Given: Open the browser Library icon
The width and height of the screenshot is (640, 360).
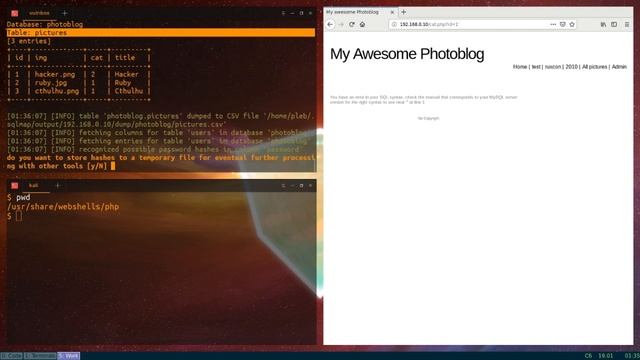Looking at the screenshot, I should click(603, 24).
